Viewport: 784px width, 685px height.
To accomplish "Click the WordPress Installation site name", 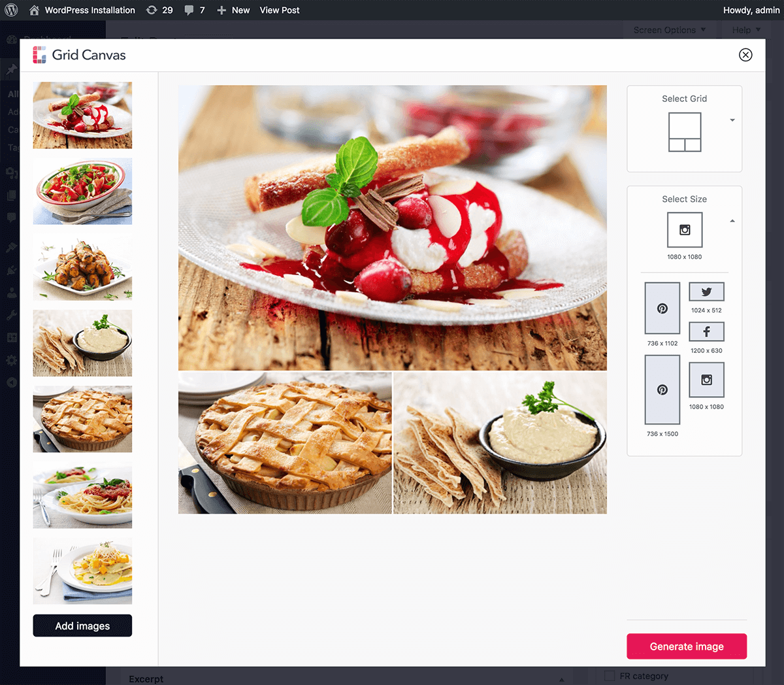I will (90, 10).
